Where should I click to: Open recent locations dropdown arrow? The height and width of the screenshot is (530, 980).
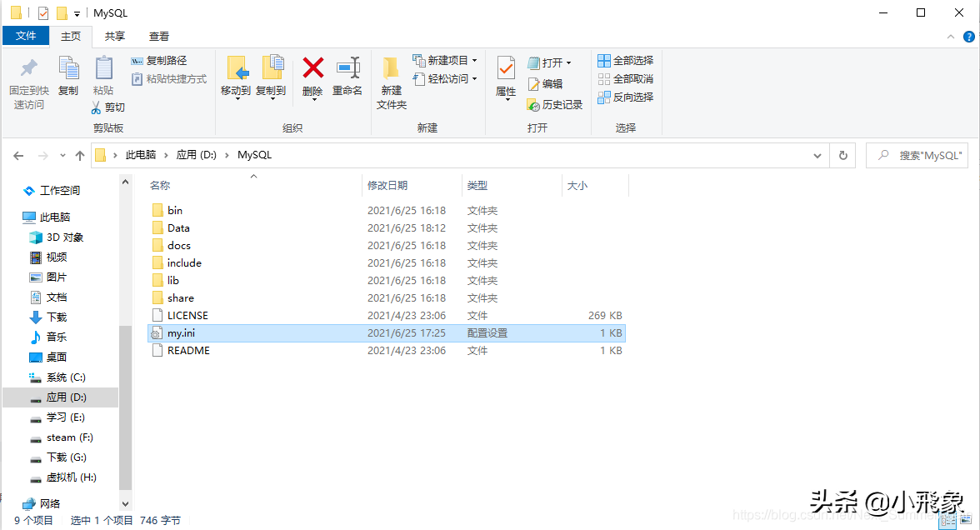click(62, 156)
